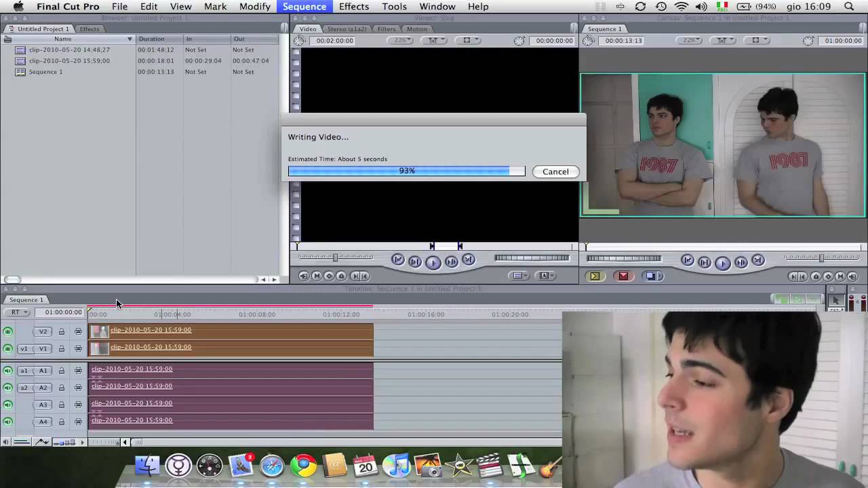Open Canvas view options dropdown

[756, 41]
